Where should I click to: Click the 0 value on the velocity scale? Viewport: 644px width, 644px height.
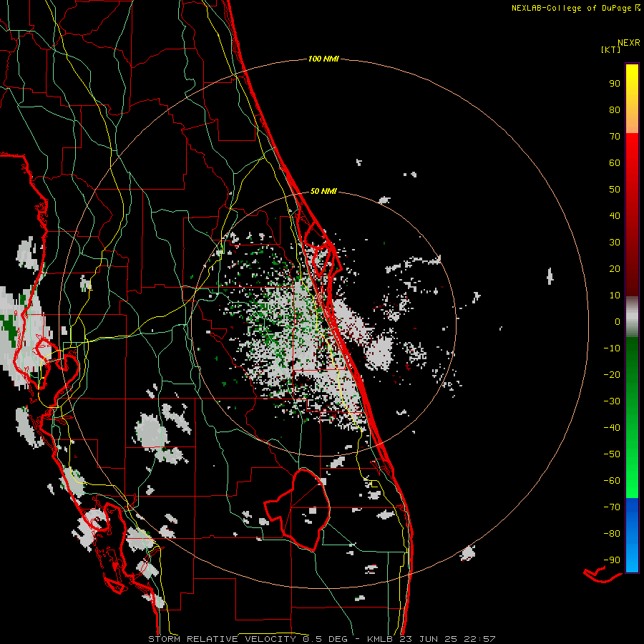click(x=618, y=322)
